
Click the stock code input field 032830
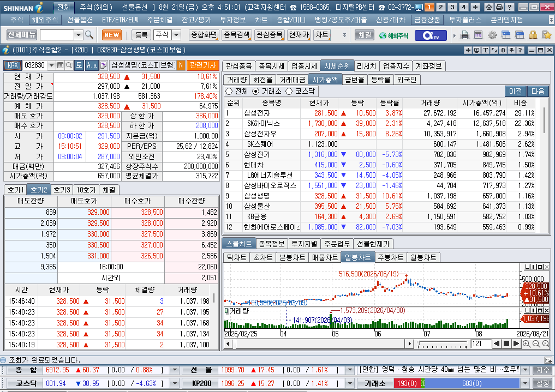pos(35,65)
